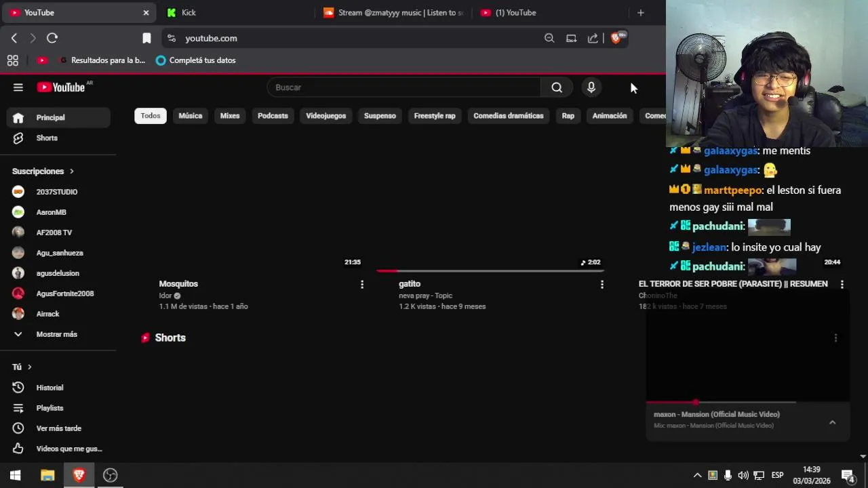
Task: Open Shorts in the sidebar
Action: point(58,138)
